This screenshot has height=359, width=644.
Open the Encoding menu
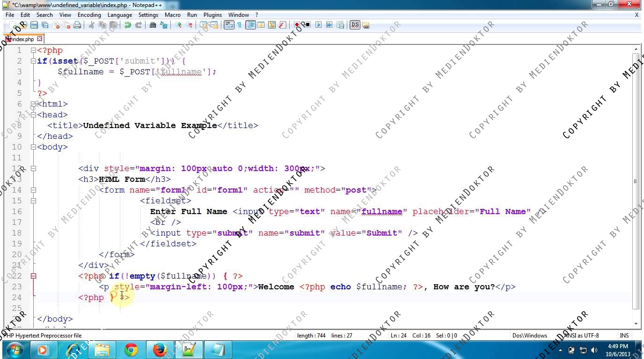coord(89,15)
